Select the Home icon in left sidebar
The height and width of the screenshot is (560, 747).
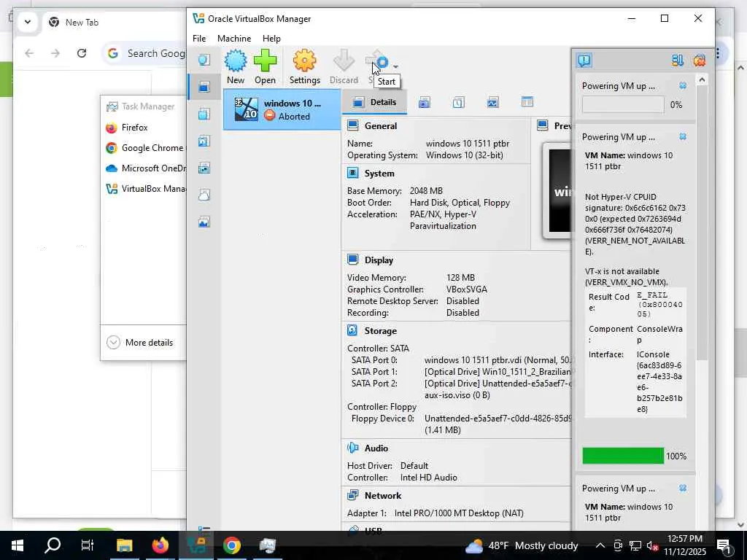point(204,60)
